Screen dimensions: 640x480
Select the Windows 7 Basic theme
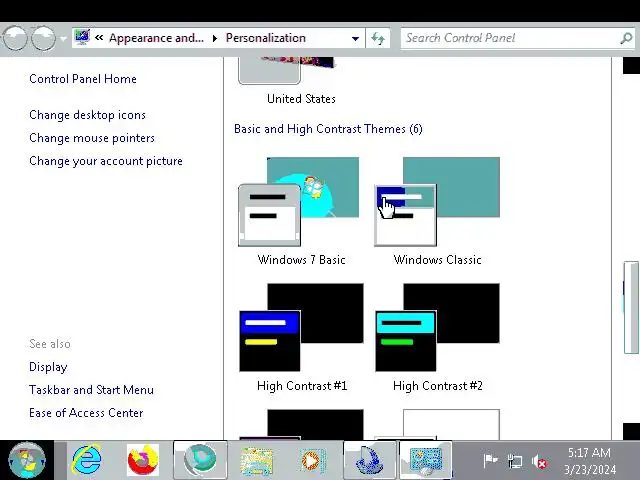tap(301, 212)
